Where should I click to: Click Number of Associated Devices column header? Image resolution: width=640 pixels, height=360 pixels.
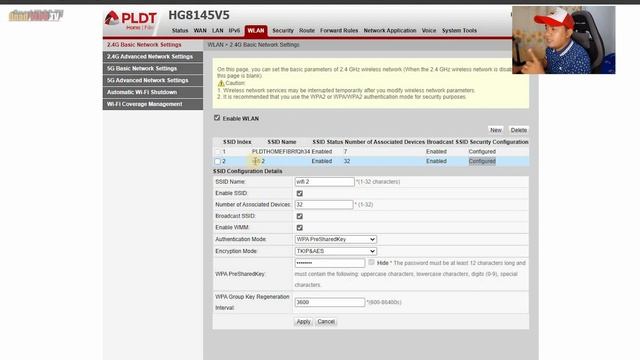coord(384,142)
